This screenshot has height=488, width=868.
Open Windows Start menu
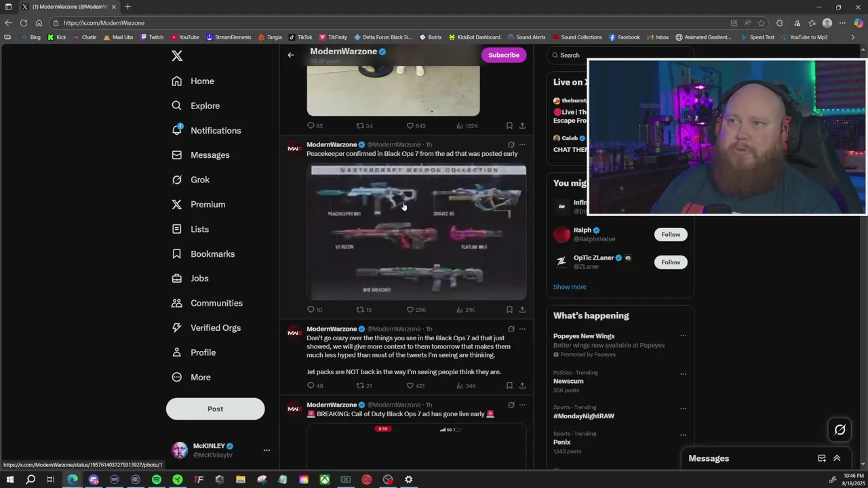[9, 479]
